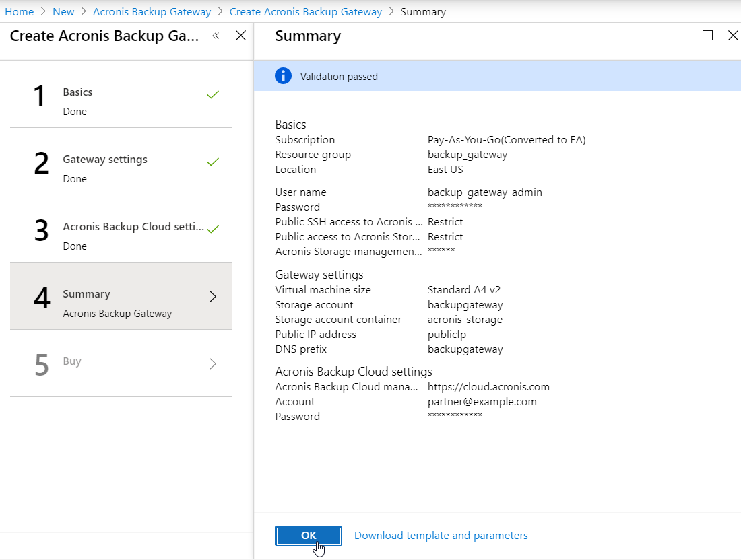The width and height of the screenshot is (741, 560).
Task: Go to New breadcrumb
Action: pos(63,12)
